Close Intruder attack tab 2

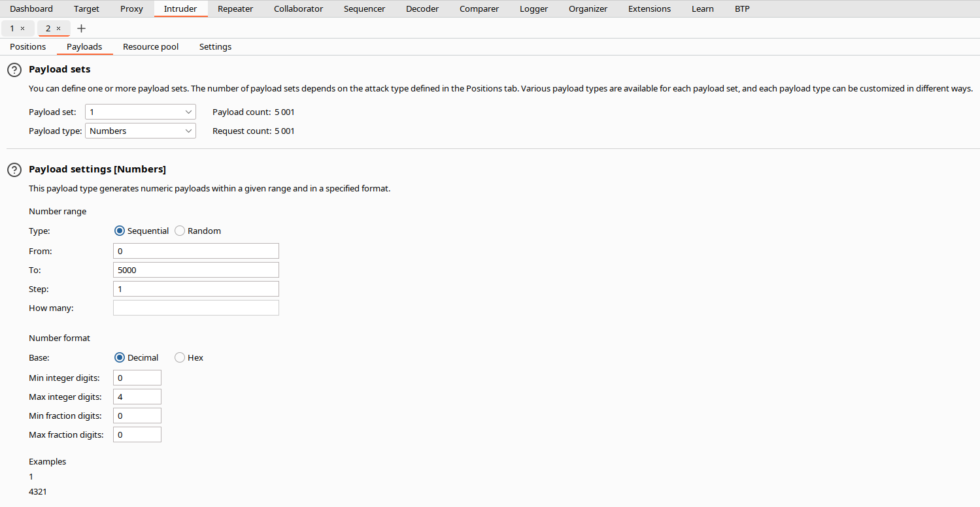point(58,29)
